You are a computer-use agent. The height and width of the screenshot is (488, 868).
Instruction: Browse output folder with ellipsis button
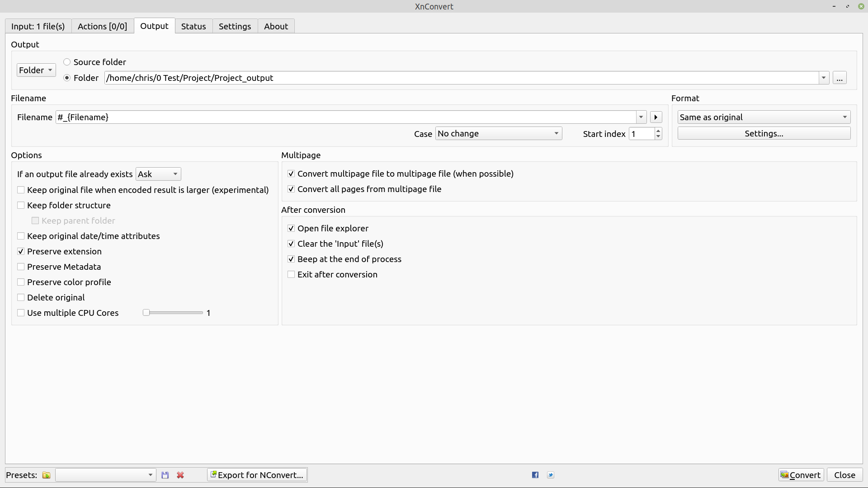coord(840,78)
